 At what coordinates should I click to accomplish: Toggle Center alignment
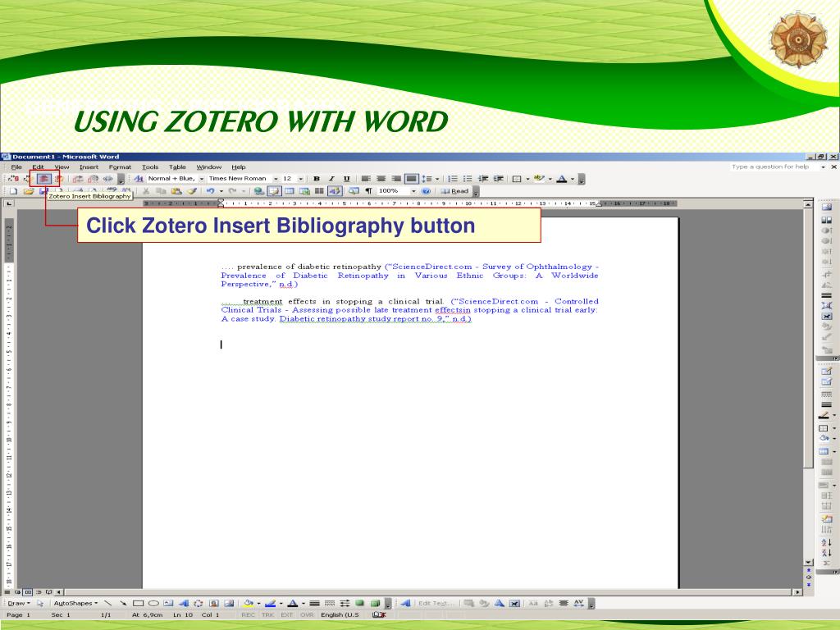click(x=381, y=179)
